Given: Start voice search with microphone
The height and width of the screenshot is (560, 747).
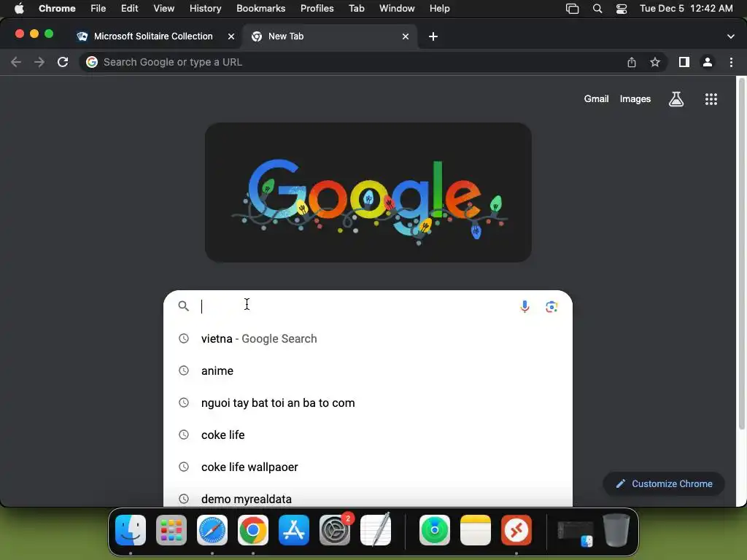Looking at the screenshot, I should coord(525,306).
